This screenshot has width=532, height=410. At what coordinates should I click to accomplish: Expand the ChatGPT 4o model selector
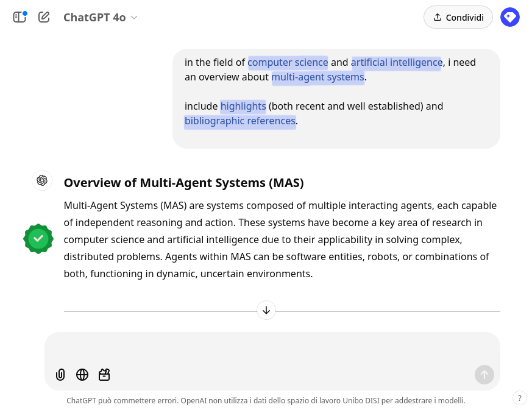click(x=101, y=17)
